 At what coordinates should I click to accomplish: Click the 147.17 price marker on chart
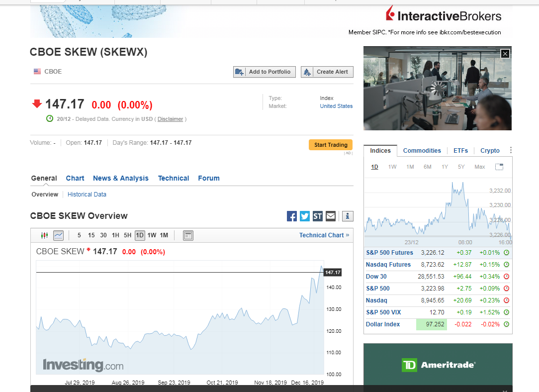click(333, 272)
